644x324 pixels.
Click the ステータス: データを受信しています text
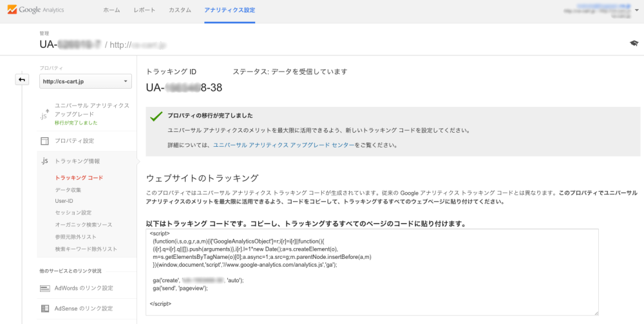[x=290, y=72]
